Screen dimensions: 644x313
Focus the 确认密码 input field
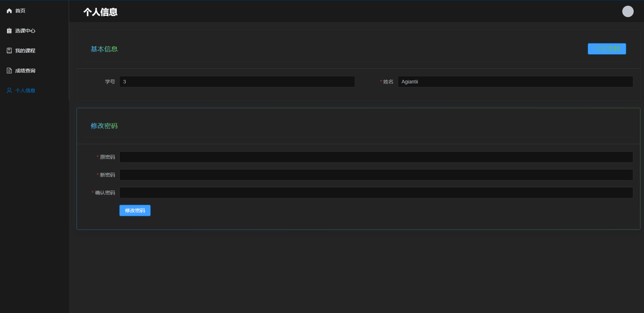(376, 193)
